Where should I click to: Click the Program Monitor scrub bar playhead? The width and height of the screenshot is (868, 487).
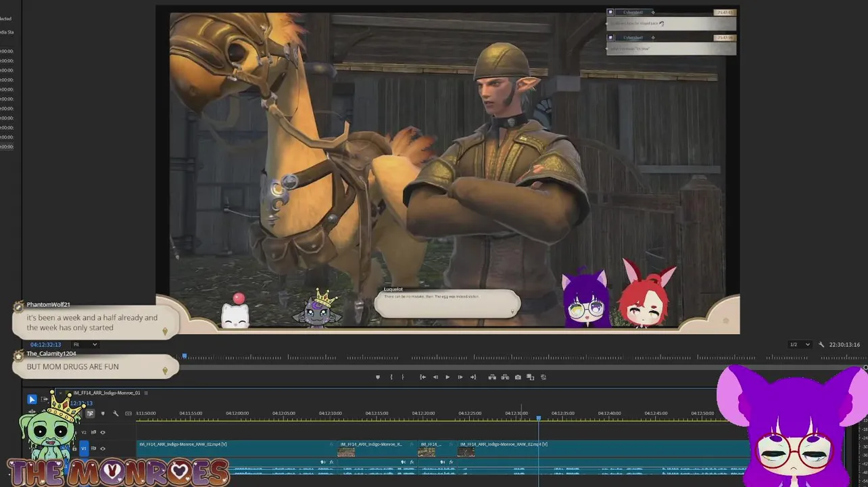coord(184,356)
